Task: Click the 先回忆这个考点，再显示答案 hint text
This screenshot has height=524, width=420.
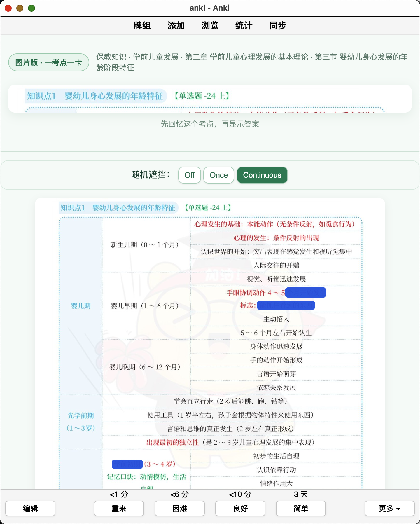Action: click(x=210, y=124)
